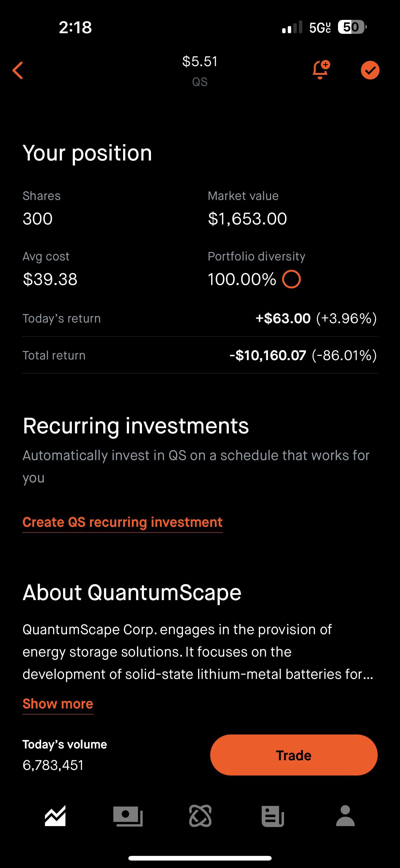Create QS recurring investment link
The width and height of the screenshot is (400, 868).
(x=122, y=522)
